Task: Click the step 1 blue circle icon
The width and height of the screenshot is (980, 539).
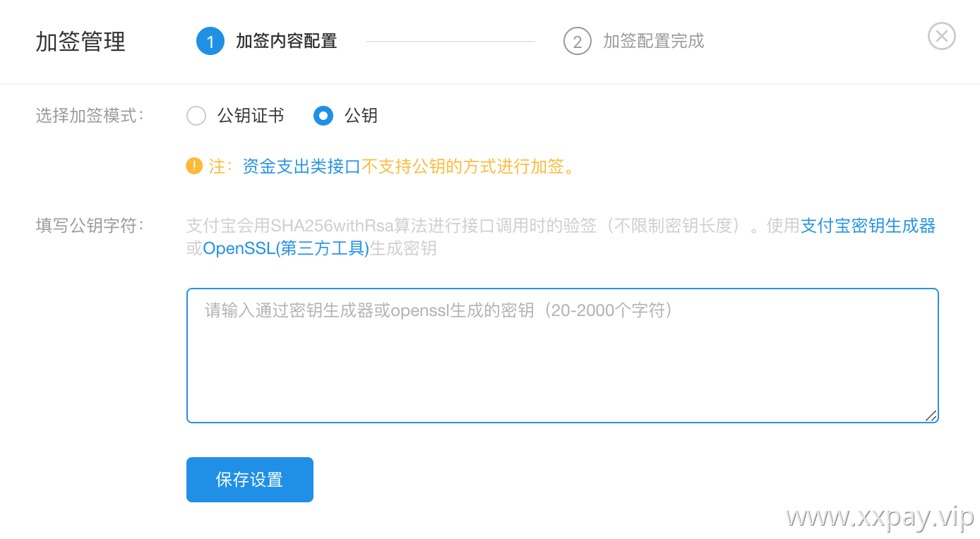Action: click(x=210, y=42)
